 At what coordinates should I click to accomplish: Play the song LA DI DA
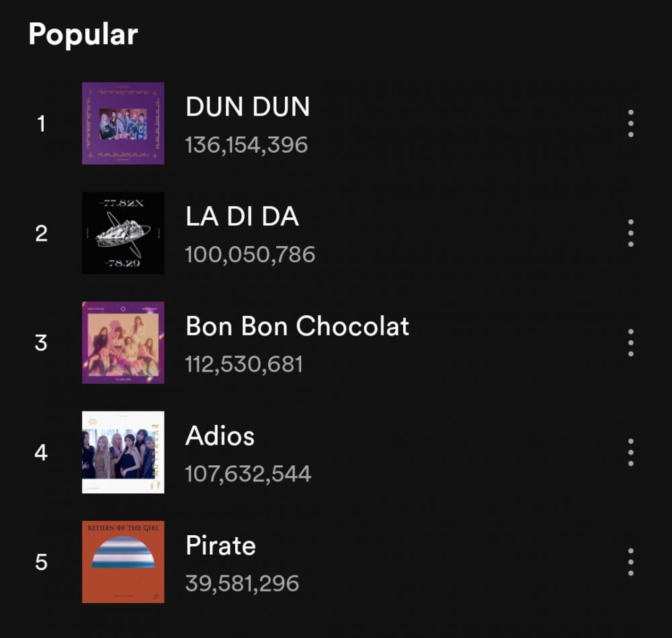tap(242, 216)
